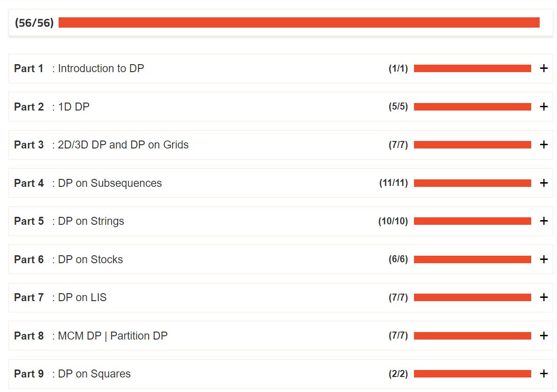Open the 2D/3D DP and DP on Grids title
This screenshot has height=392, width=557.
click(123, 144)
